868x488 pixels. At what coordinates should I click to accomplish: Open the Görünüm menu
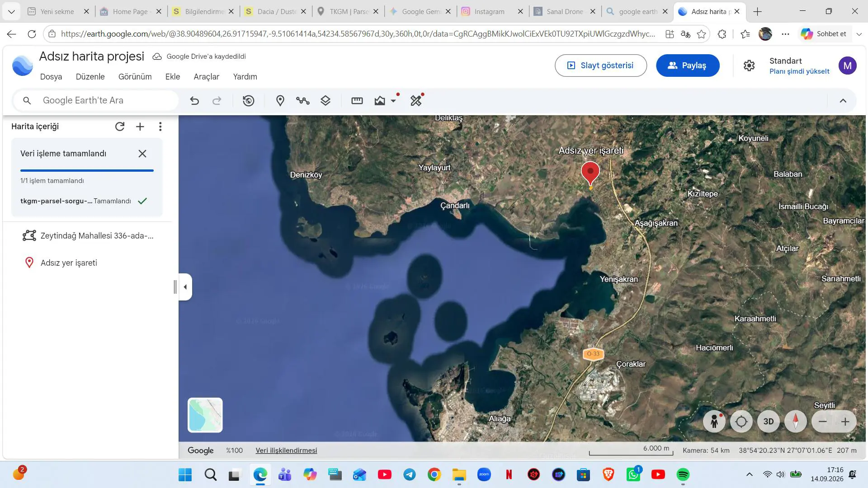(135, 77)
